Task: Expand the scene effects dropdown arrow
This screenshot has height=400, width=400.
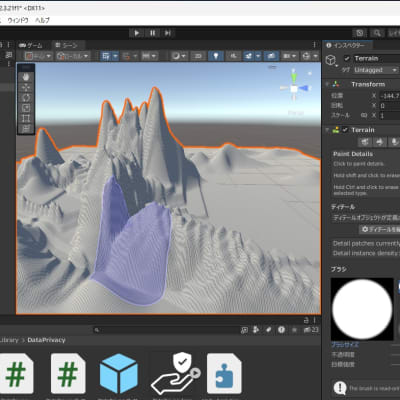Action: (258, 56)
